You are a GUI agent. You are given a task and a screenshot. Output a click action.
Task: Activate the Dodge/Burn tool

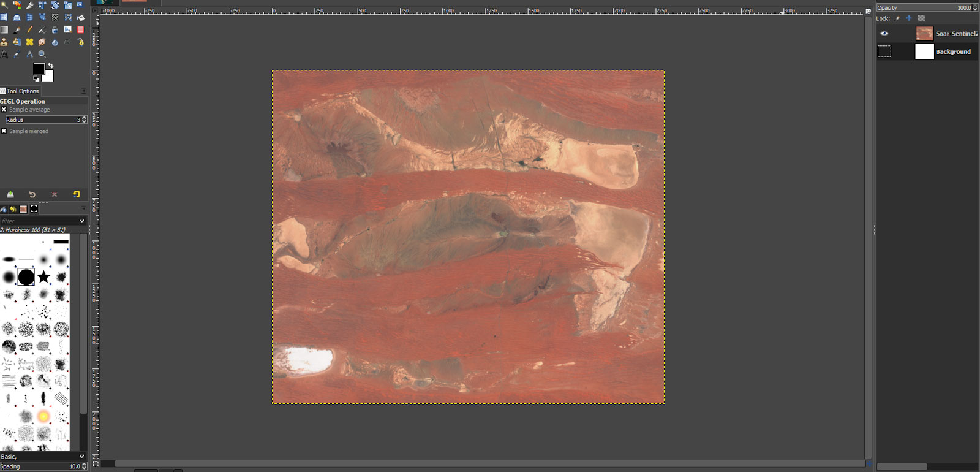point(67,42)
